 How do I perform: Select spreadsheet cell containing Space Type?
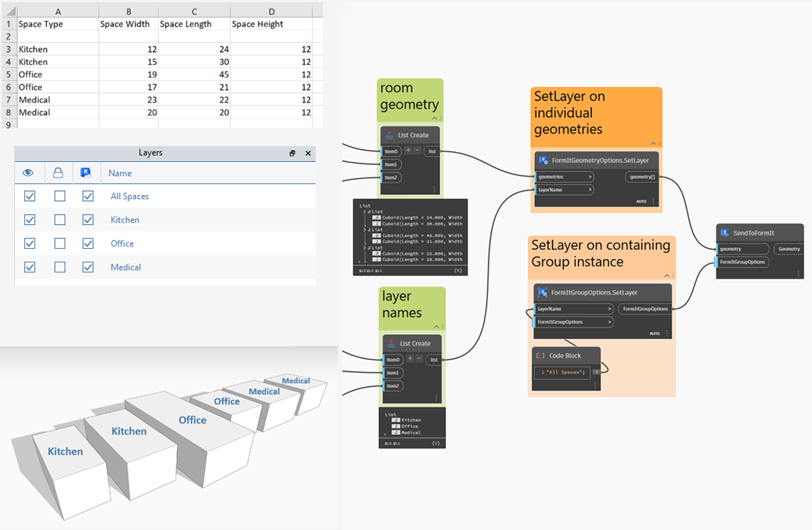pyautogui.click(x=58, y=24)
